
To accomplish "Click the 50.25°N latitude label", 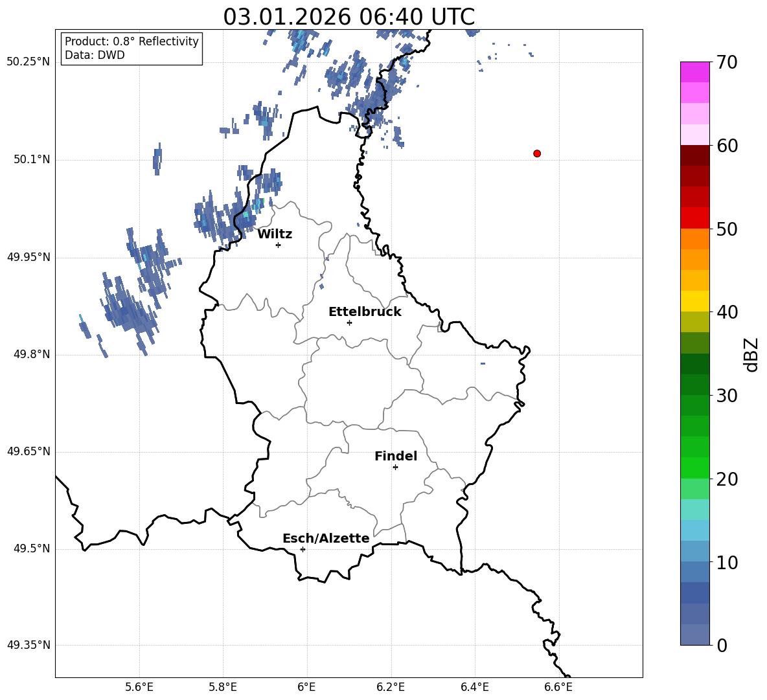I will (29, 62).
